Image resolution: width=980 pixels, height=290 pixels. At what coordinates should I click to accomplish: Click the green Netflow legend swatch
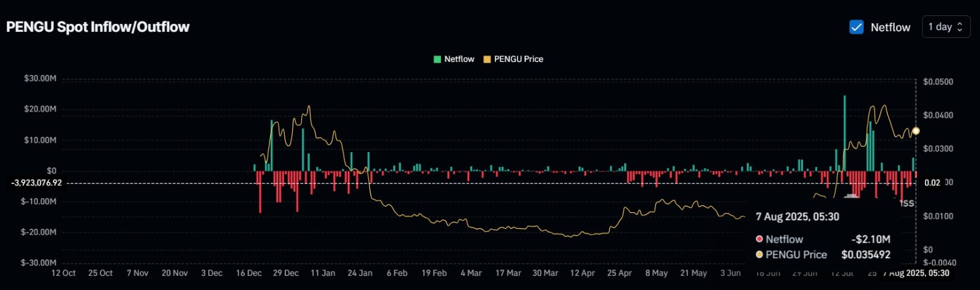coord(437,59)
